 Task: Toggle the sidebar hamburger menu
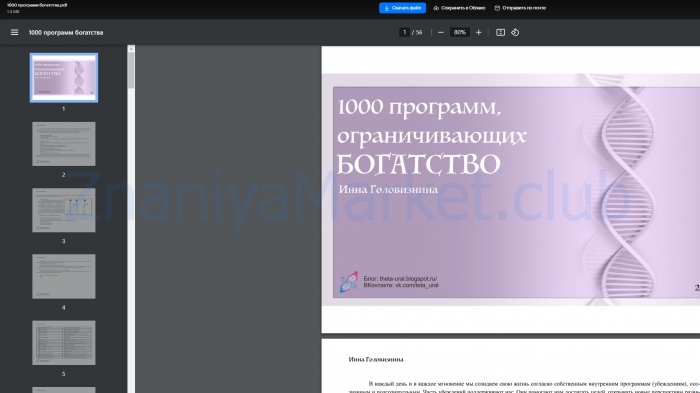[x=14, y=32]
